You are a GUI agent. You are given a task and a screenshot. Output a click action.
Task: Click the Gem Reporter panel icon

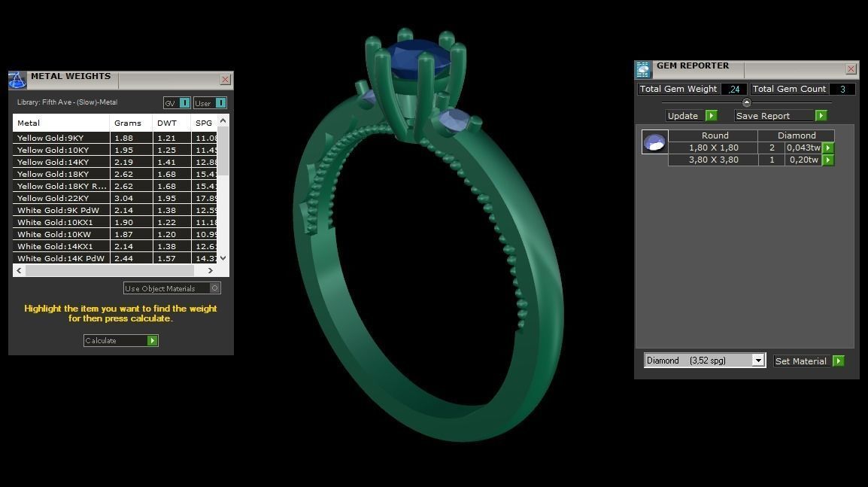click(x=642, y=69)
